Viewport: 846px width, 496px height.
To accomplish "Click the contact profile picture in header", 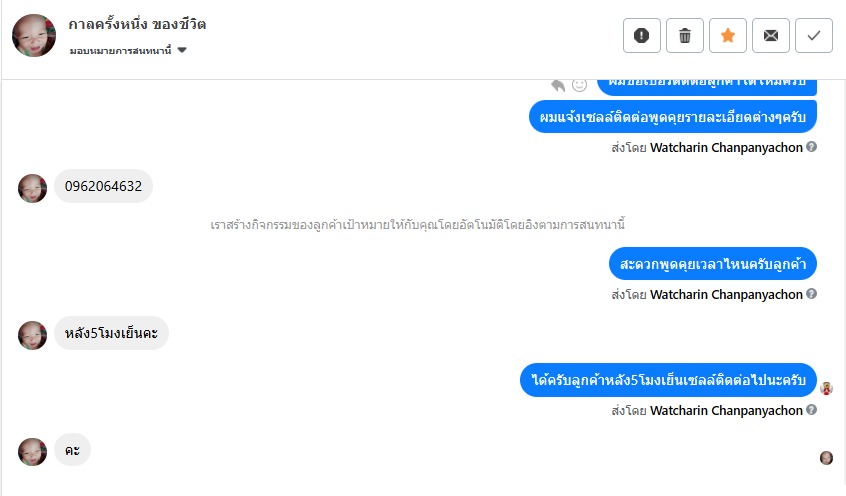I will (x=34, y=36).
